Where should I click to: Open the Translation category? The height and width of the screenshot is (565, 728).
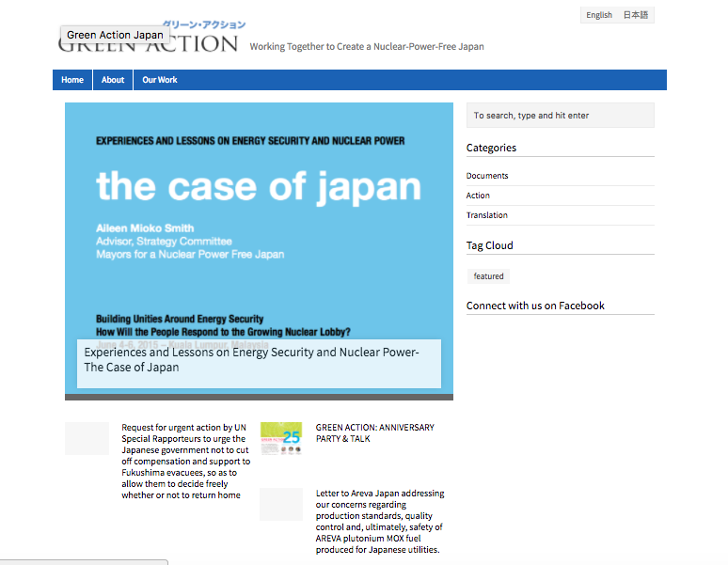coord(486,215)
